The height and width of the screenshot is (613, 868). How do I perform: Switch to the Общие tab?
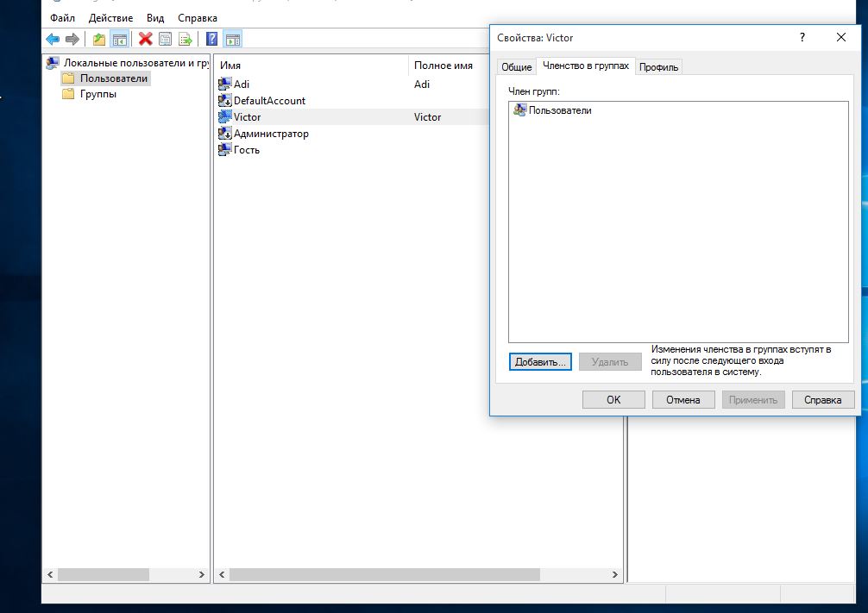click(x=517, y=67)
